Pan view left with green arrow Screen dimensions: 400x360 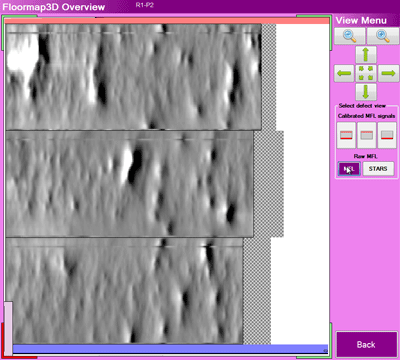click(344, 73)
